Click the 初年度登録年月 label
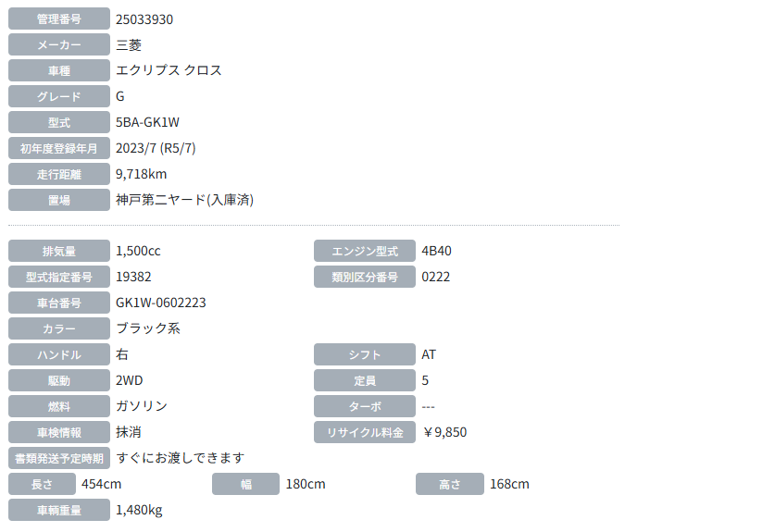The width and height of the screenshot is (775, 532). 58,148
